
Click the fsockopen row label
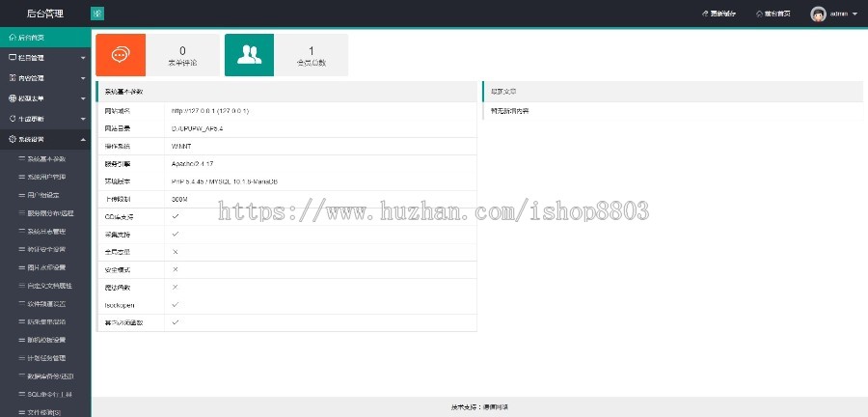[x=120, y=305]
